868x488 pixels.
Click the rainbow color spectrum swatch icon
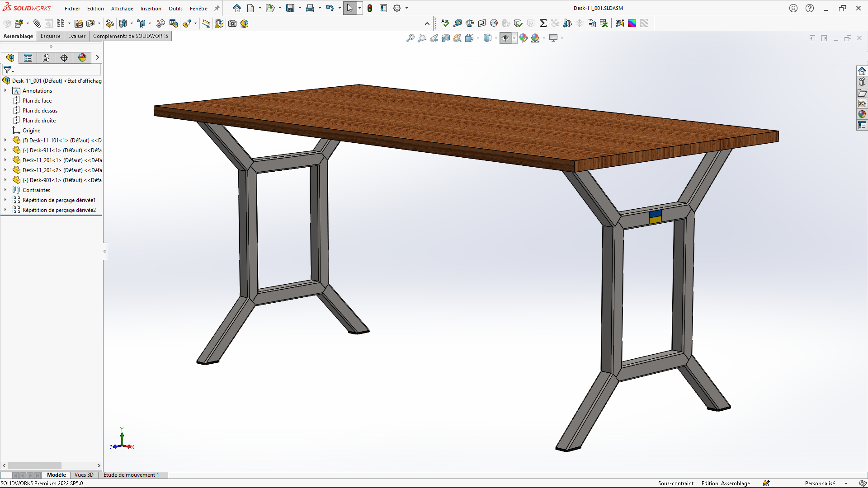[x=632, y=23]
